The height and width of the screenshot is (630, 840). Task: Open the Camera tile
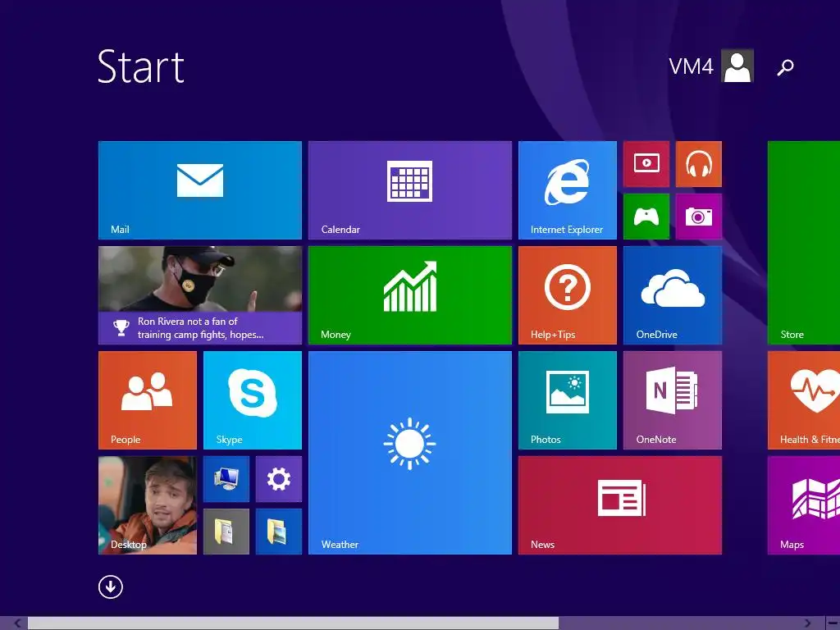click(699, 217)
